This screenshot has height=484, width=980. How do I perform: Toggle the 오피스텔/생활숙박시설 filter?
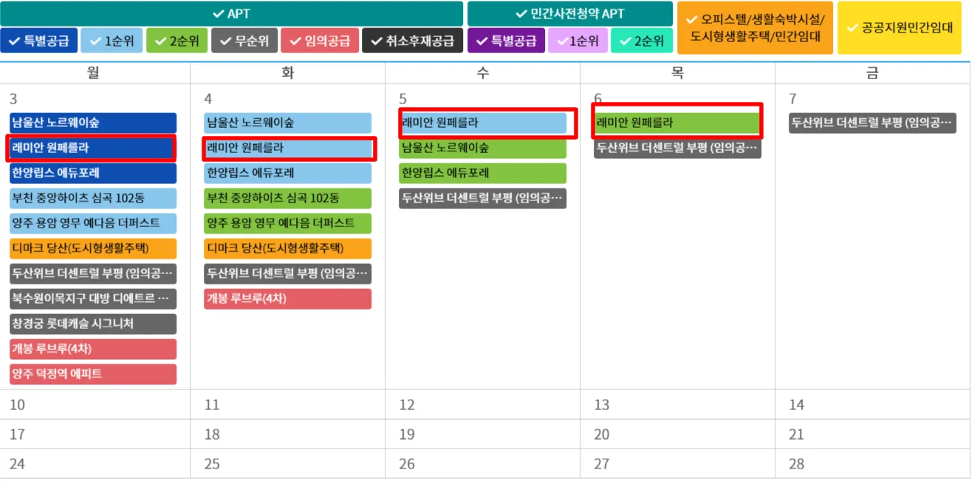pos(755,27)
